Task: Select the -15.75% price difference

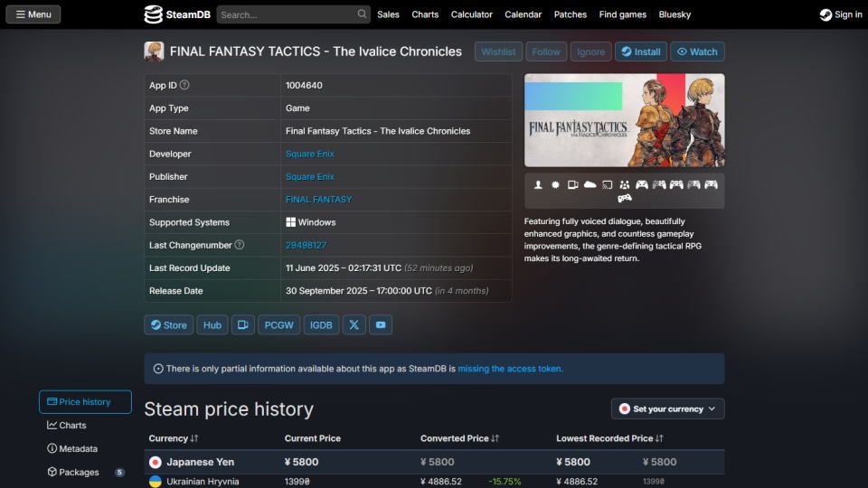Action: point(505,482)
